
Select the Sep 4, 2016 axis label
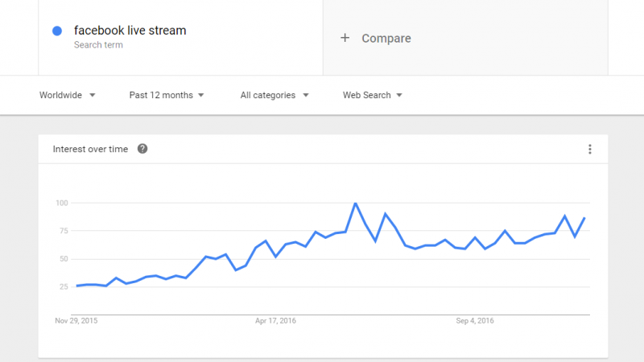point(475,320)
